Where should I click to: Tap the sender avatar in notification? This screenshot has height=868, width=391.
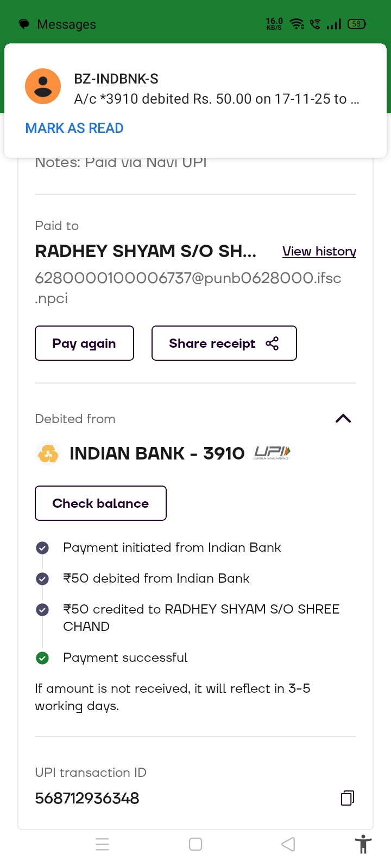[x=43, y=86]
